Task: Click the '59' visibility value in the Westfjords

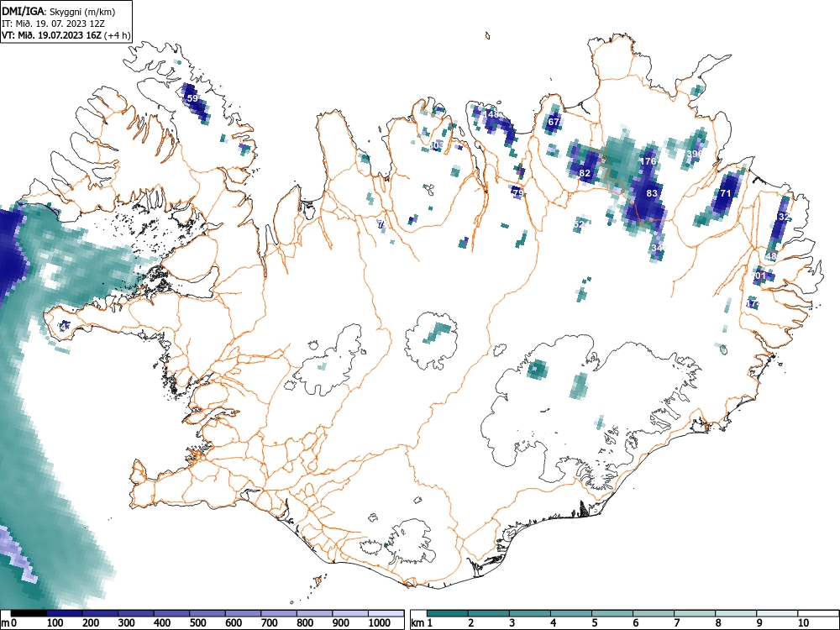Action: [192, 98]
